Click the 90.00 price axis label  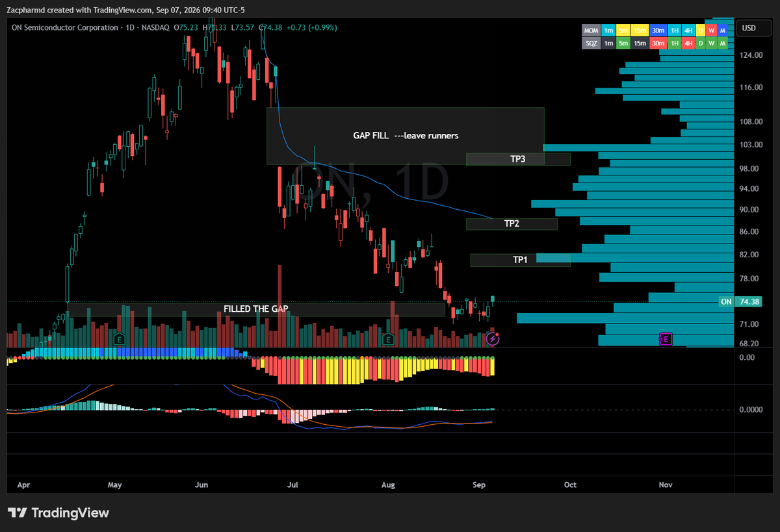(750, 209)
